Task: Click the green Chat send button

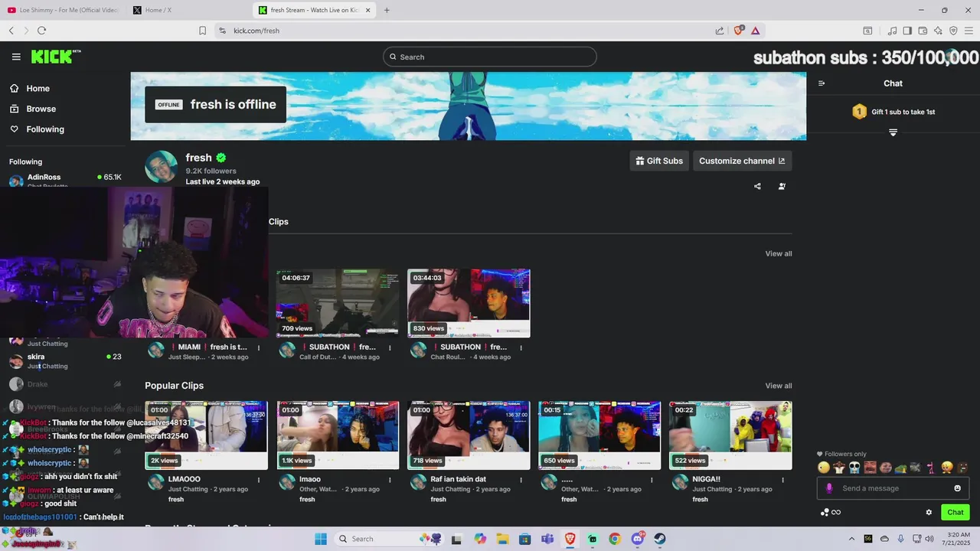Action: point(955,513)
